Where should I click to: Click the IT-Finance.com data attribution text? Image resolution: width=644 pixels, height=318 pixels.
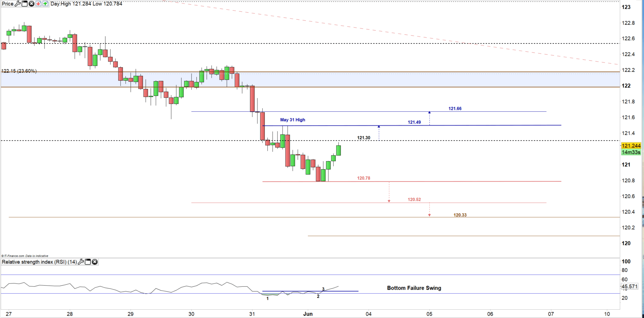[25, 256]
